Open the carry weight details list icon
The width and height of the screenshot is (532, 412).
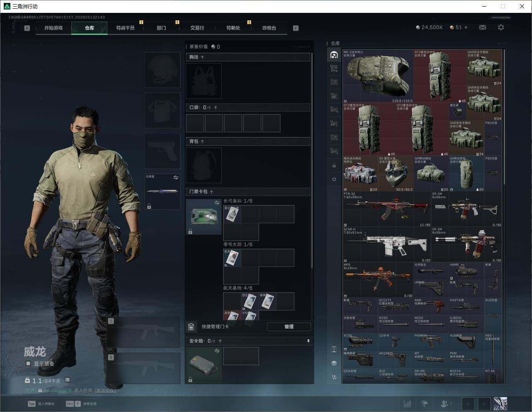click(x=67, y=380)
